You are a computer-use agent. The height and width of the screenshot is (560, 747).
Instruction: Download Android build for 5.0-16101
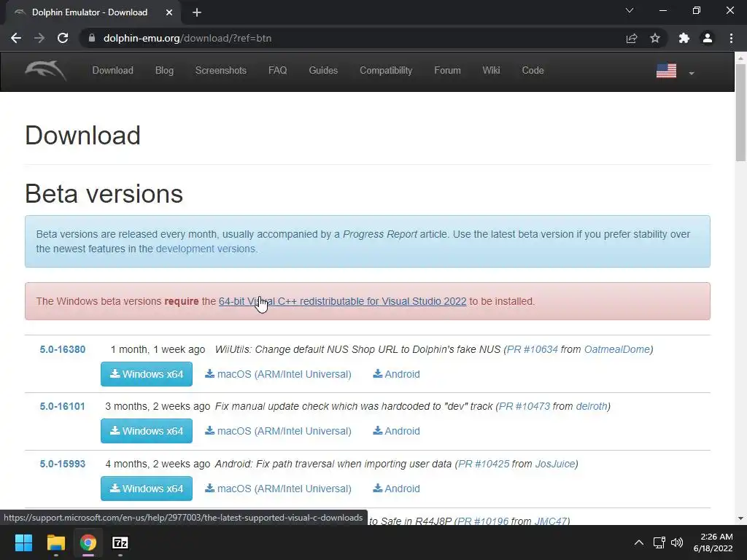coord(396,431)
